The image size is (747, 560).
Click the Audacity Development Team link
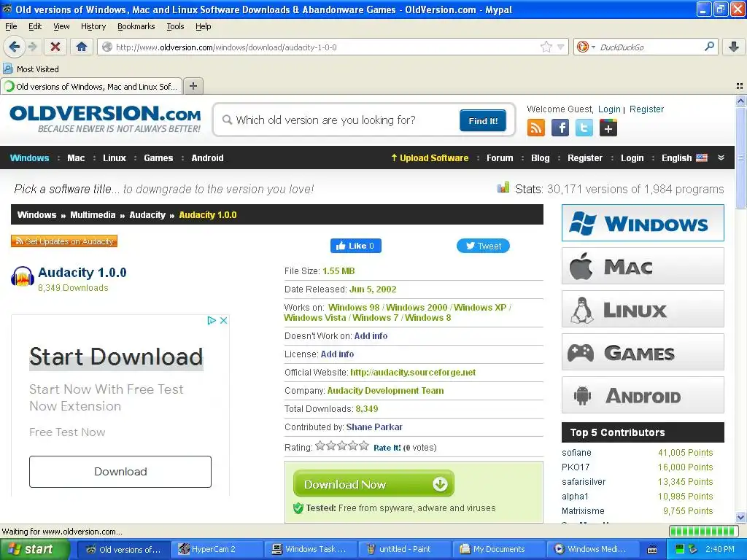click(x=385, y=391)
